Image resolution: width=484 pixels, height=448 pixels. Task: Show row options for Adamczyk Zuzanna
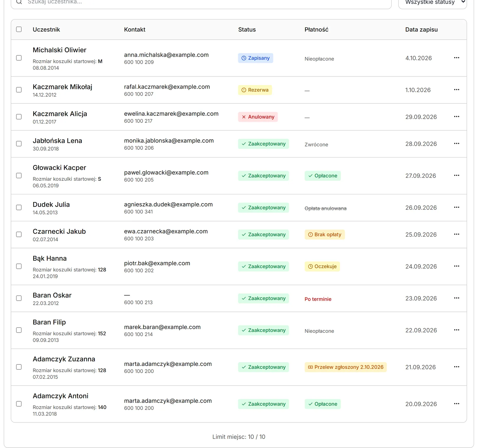coord(457,367)
